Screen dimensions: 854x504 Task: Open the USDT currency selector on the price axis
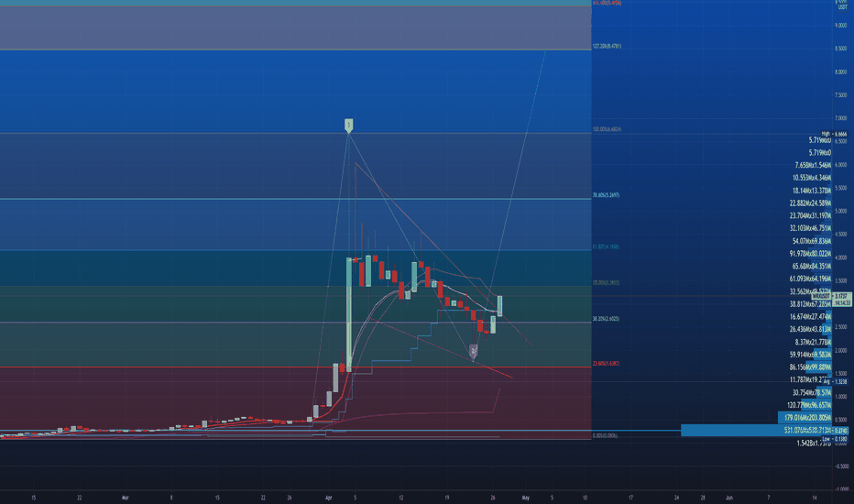point(841,7)
